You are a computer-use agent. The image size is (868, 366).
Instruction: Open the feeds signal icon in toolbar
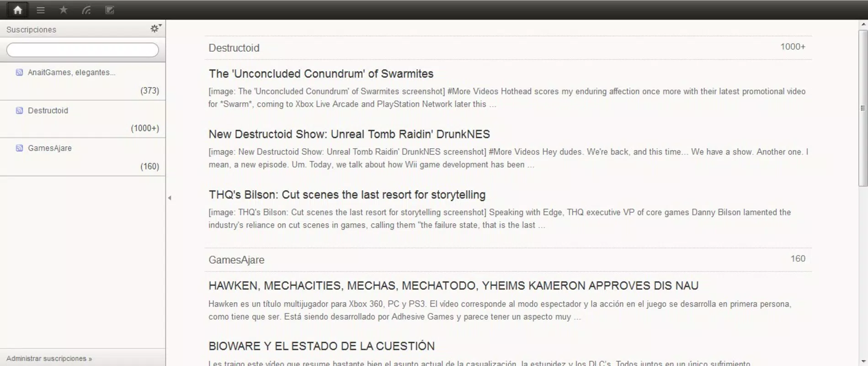pos(86,10)
